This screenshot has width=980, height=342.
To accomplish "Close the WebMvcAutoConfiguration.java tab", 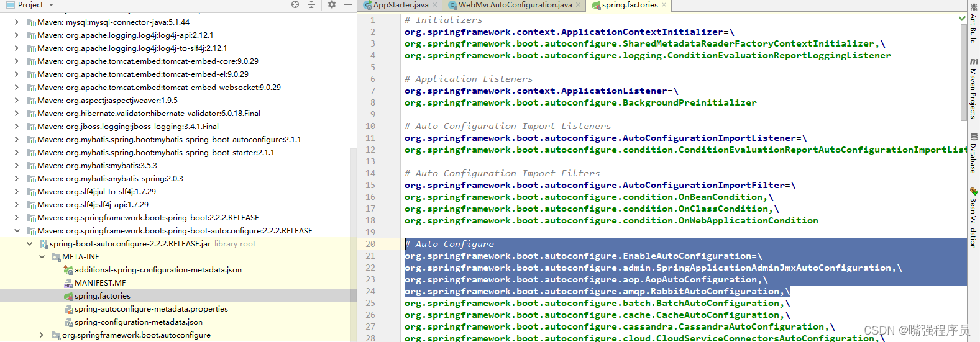I will 578,5.
